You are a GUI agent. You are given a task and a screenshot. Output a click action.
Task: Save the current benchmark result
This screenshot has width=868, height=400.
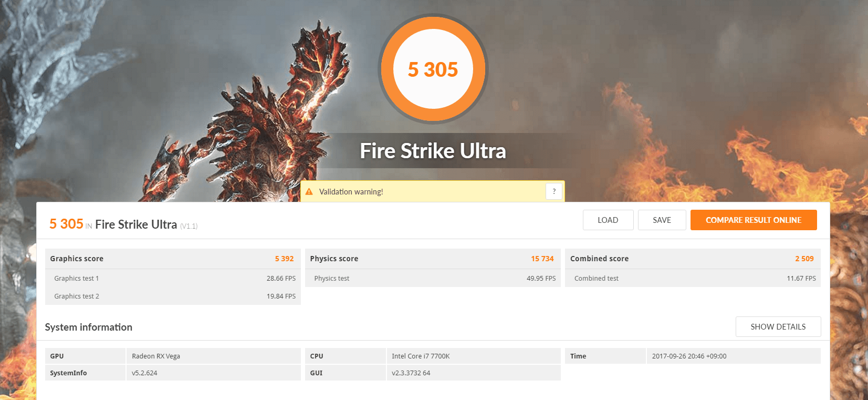662,220
